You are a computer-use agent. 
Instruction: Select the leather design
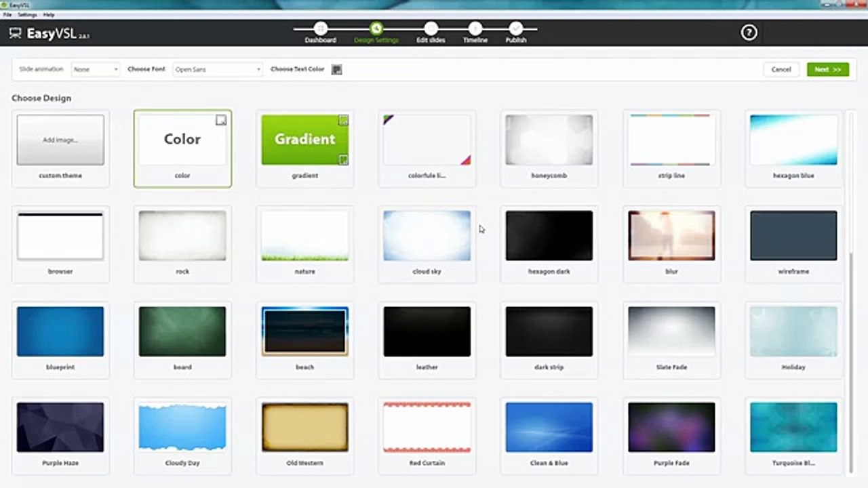click(x=427, y=340)
